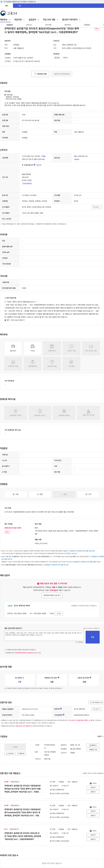Click the 직장대출제도 welfare icon
This screenshot has width=104, height=868.
[x=32, y=364]
